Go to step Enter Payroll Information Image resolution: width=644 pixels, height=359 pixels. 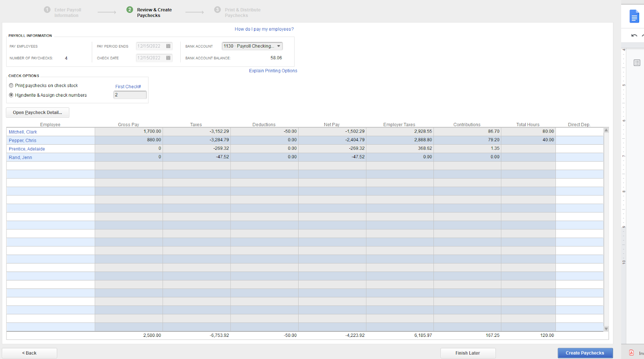[63, 12]
